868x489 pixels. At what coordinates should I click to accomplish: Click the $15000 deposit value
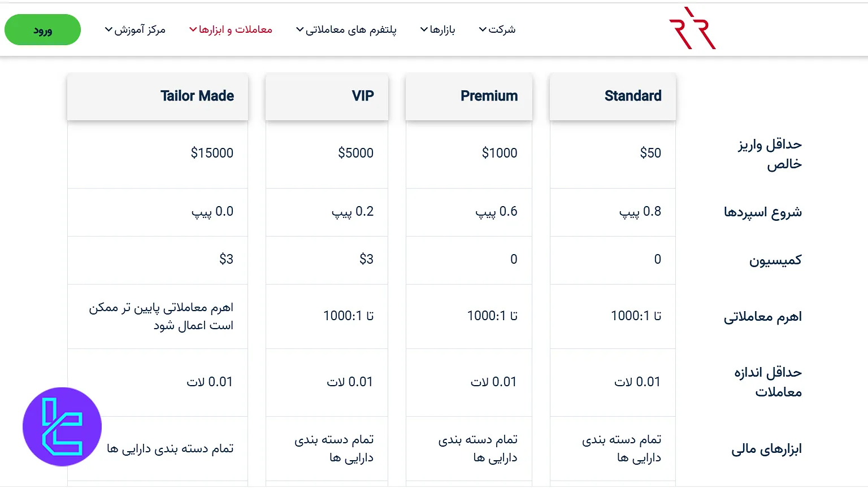point(212,153)
